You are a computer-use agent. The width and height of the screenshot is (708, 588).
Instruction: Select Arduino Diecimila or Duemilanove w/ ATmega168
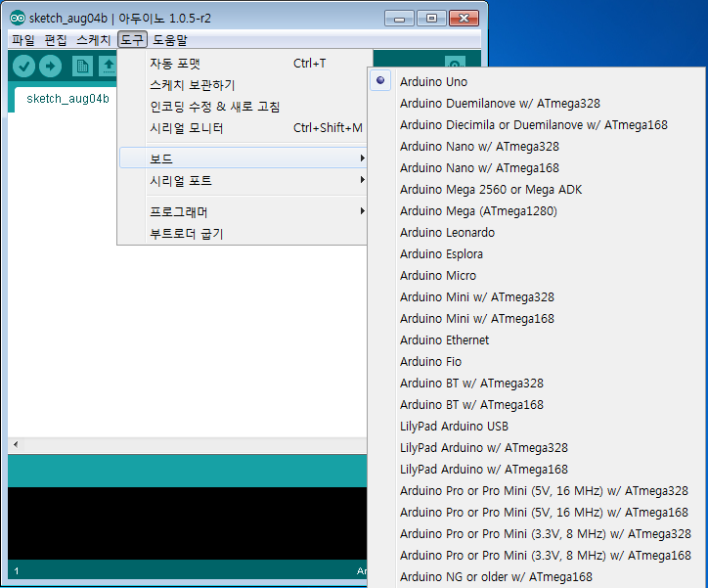tap(537, 125)
